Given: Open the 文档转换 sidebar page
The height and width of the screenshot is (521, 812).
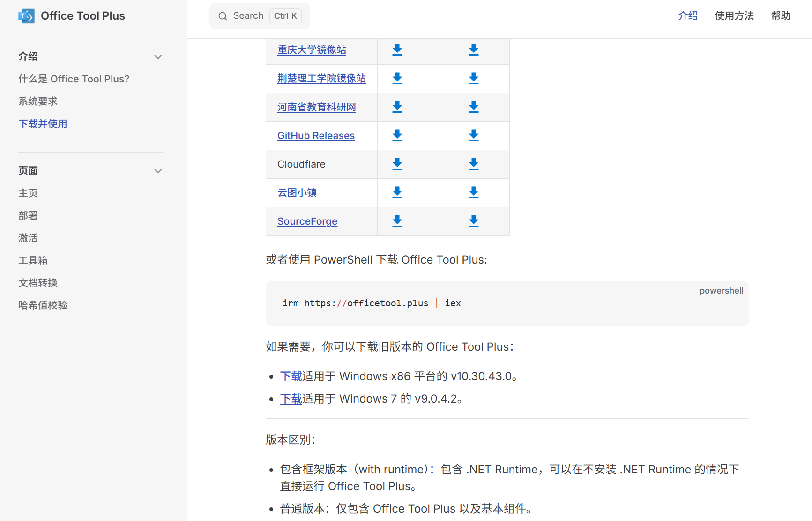Looking at the screenshot, I should coord(38,283).
